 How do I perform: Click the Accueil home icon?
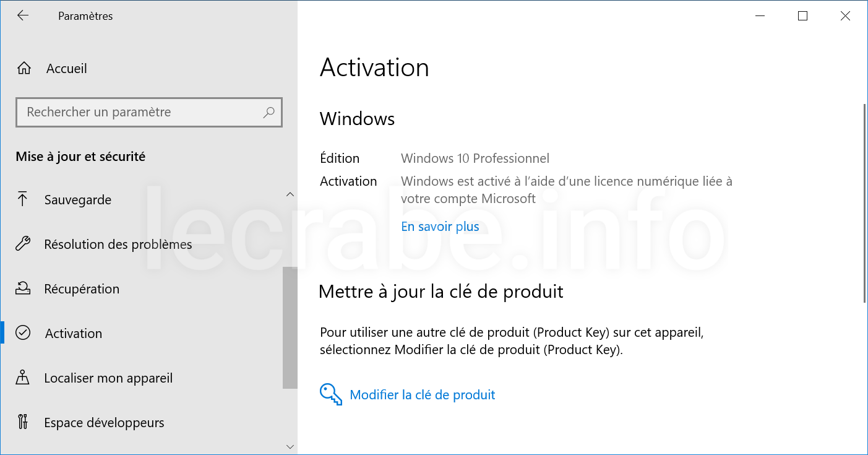[24, 68]
